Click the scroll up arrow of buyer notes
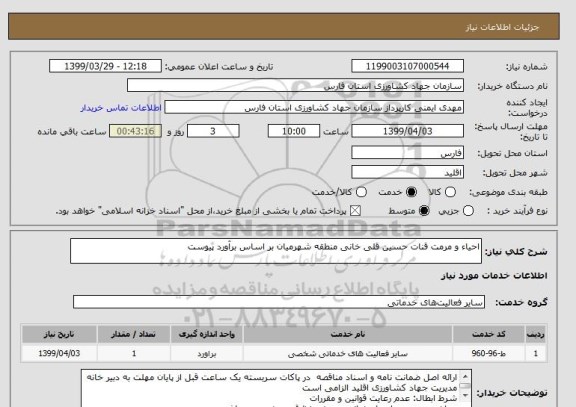The image size is (576, 407). click(x=465, y=376)
